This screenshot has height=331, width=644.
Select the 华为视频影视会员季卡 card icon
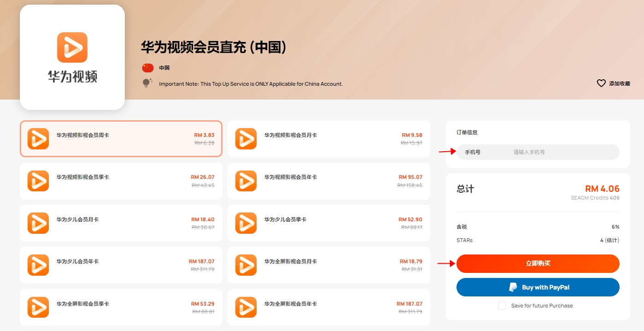[x=38, y=181]
